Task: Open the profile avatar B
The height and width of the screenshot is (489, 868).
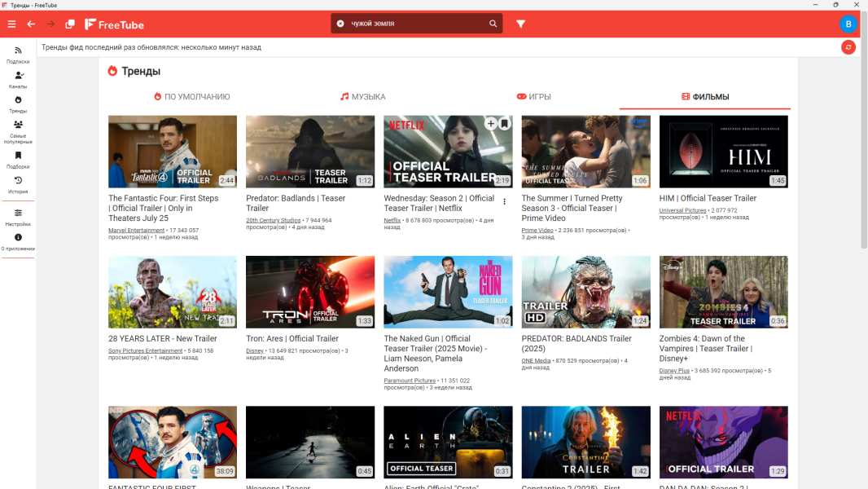Action: [848, 24]
